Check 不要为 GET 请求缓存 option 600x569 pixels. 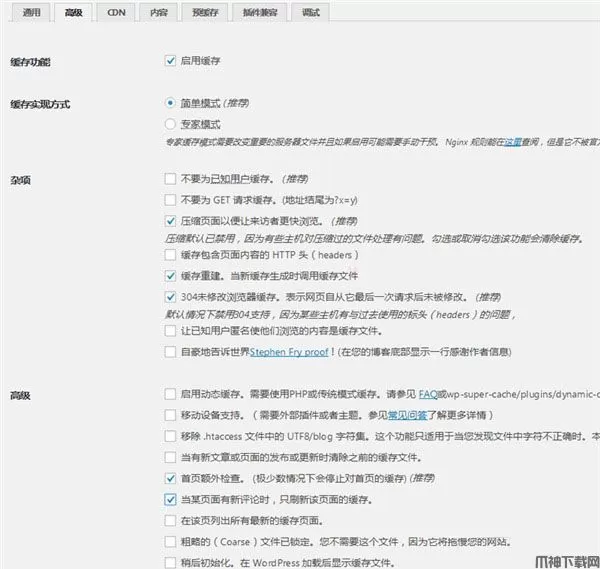coord(170,199)
